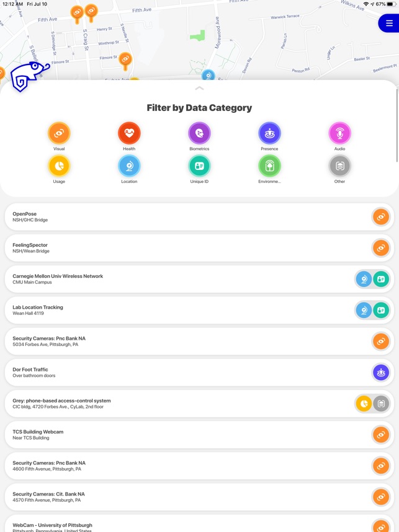Filter by the Usage data category
The image size is (399, 532).
[59, 166]
